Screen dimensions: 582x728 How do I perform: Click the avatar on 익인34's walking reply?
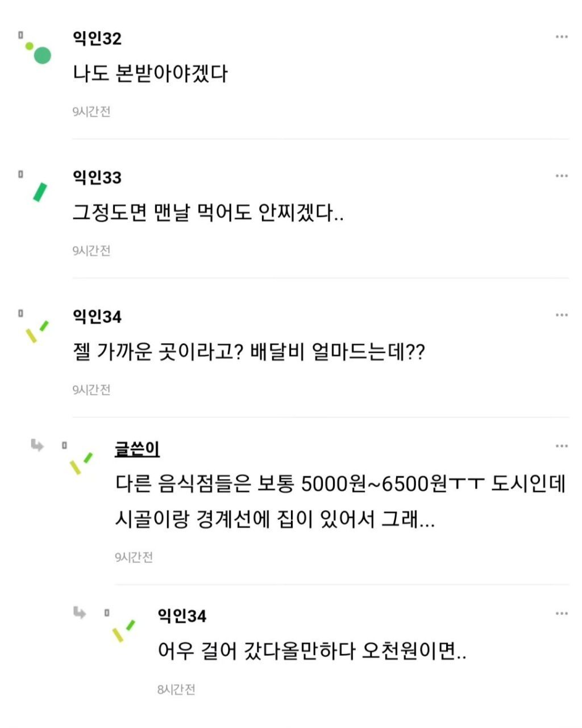pyautogui.click(x=123, y=630)
